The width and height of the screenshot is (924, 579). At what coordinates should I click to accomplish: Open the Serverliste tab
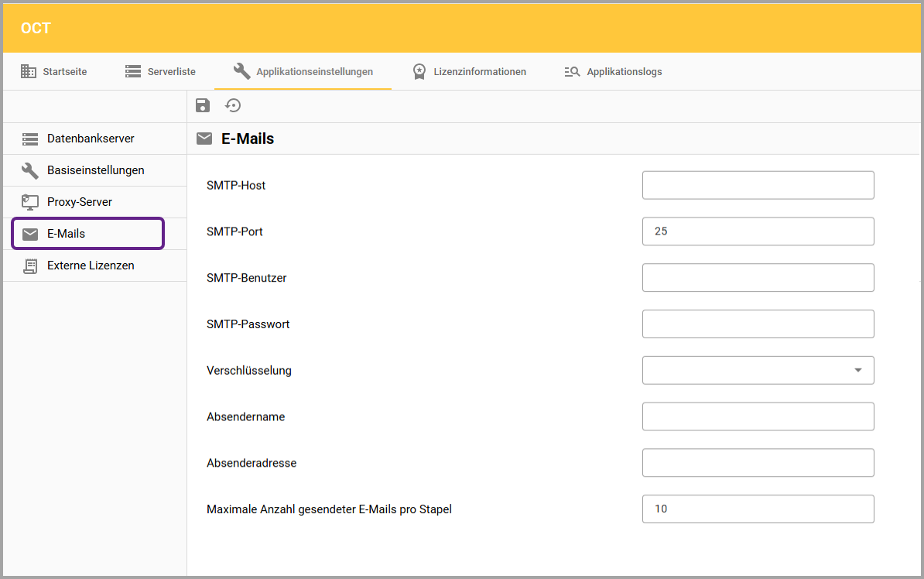pyautogui.click(x=160, y=71)
